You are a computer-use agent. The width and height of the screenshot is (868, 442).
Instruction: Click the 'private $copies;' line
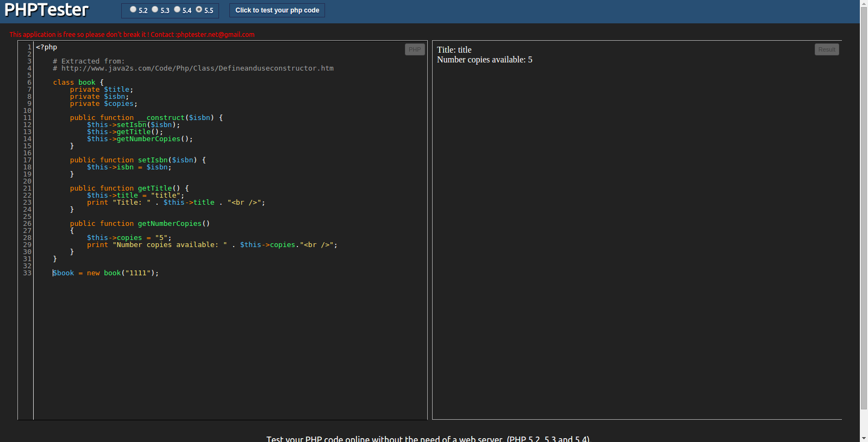104,104
